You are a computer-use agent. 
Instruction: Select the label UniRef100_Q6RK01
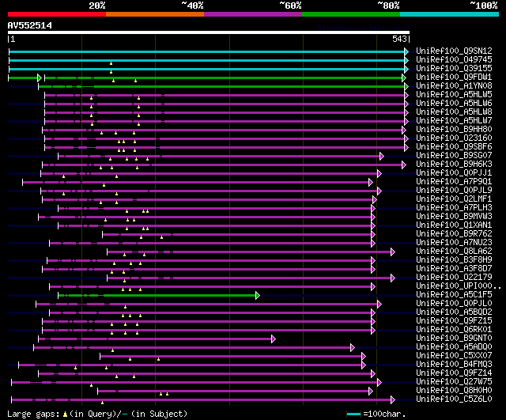[x=454, y=330]
